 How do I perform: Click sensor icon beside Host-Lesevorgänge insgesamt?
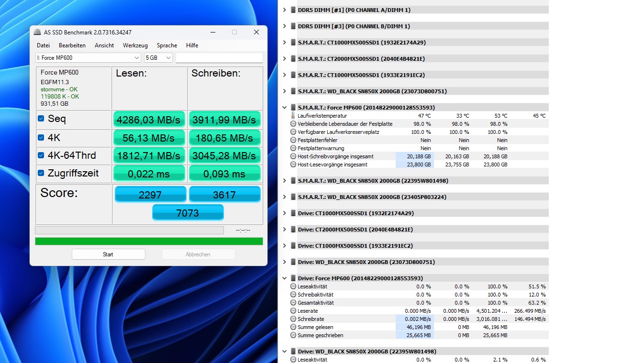pyautogui.click(x=293, y=164)
